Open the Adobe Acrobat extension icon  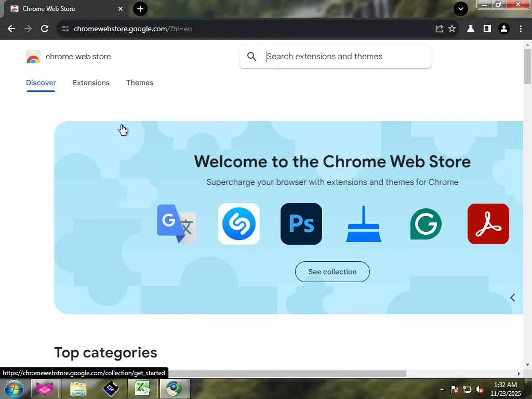tap(488, 224)
